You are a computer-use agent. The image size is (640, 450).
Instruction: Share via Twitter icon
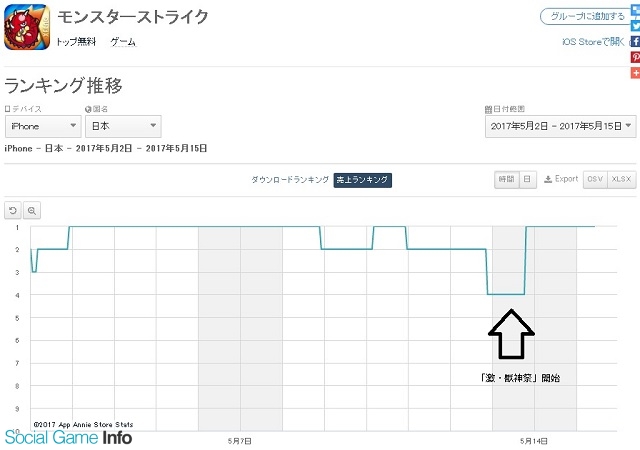pos(635,25)
